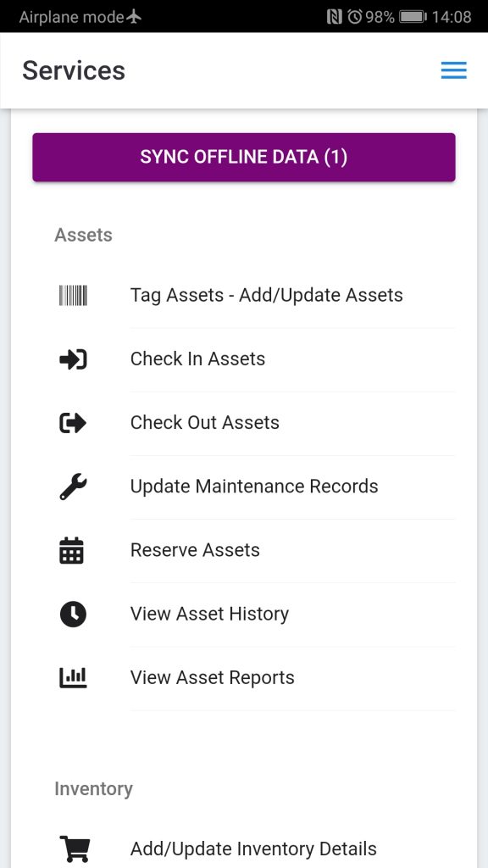Open Add/Update Inventory Details
The image size is (488, 868).
tap(253, 849)
